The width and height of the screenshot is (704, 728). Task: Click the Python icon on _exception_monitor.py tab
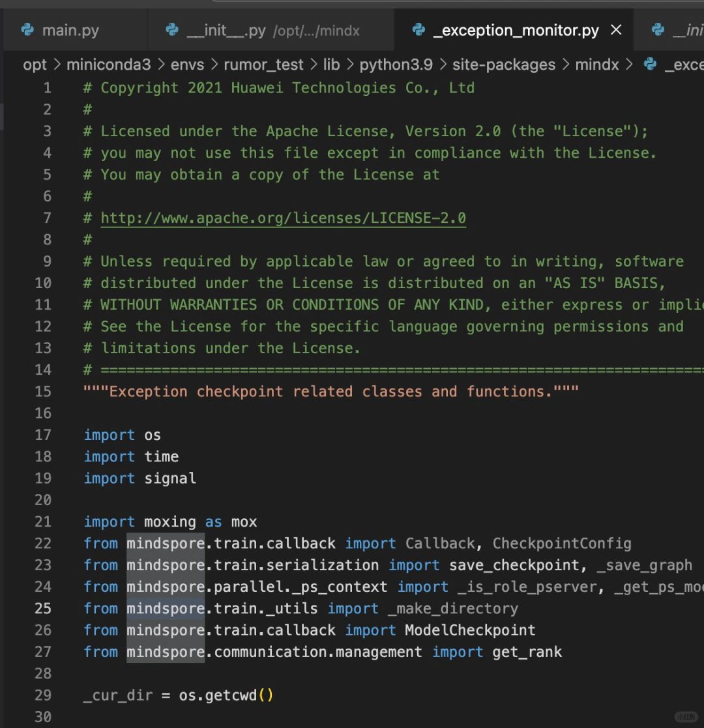pos(419,30)
